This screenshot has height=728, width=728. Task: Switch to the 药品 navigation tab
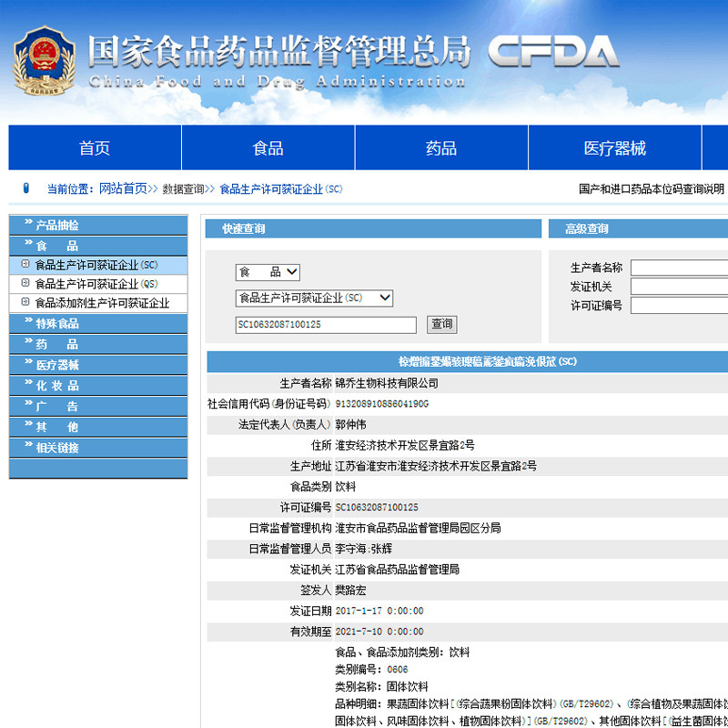tap(440, 147)
